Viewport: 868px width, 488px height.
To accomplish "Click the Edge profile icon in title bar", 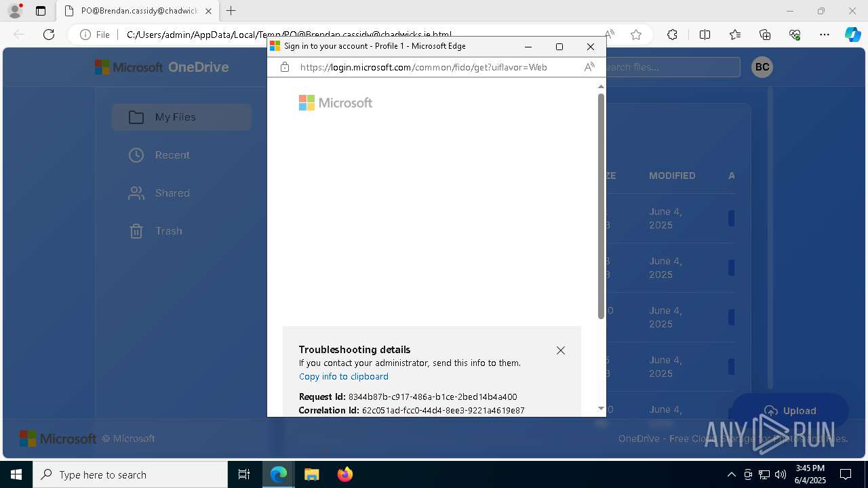I will [x=15, y=11].
